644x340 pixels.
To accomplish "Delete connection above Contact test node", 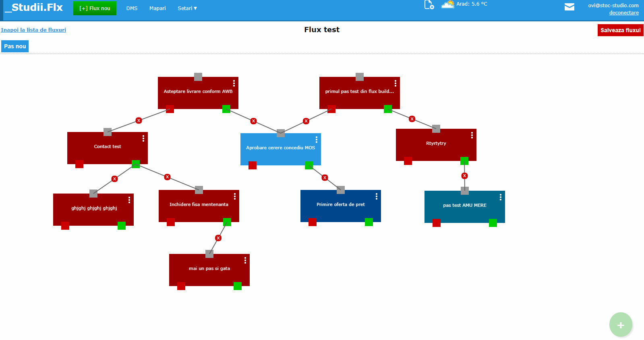I will [139, 120].
